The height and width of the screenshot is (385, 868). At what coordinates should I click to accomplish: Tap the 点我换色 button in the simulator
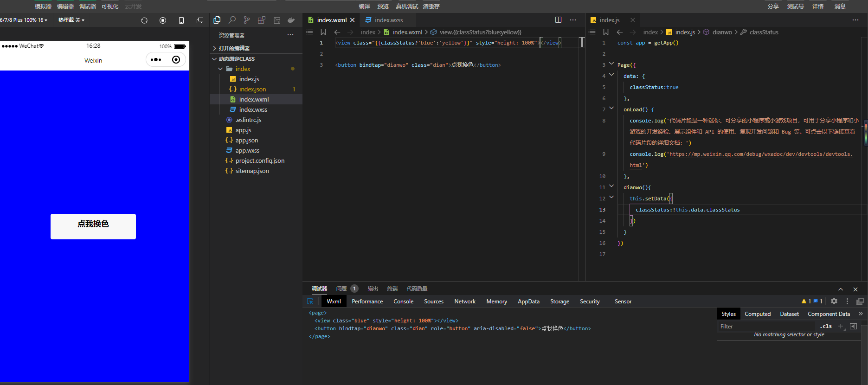(x=93, y=226)
